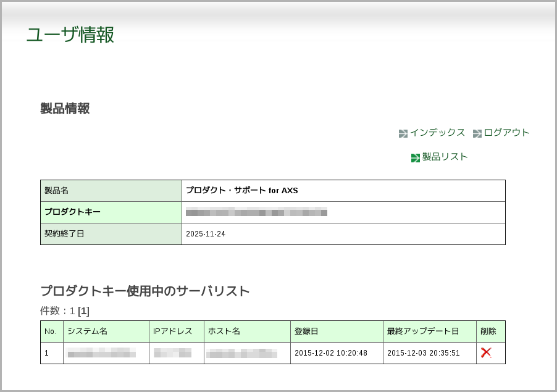Select the blurred product key value
This screenshot has width=557, height=392.
coord(256,212)
